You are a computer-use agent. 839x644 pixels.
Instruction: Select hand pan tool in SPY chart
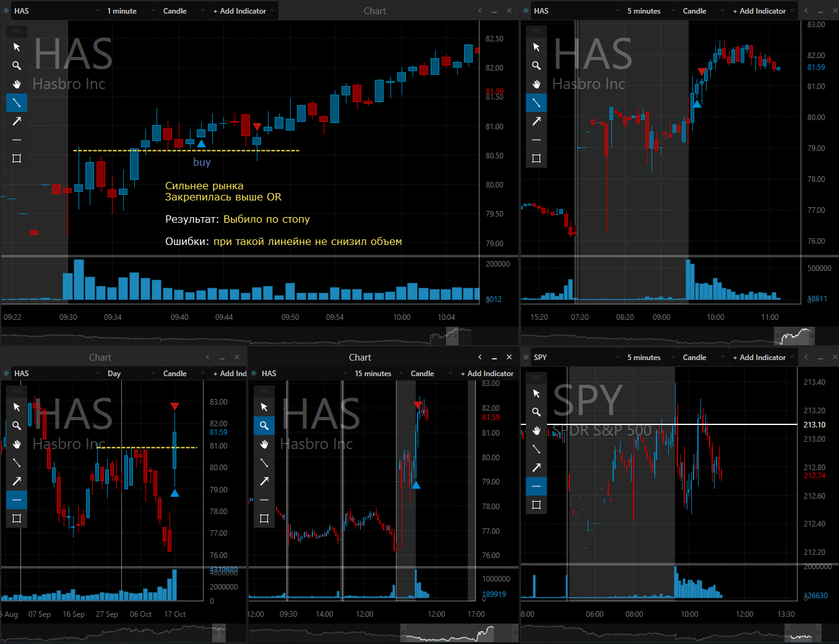tap(536, 431)
